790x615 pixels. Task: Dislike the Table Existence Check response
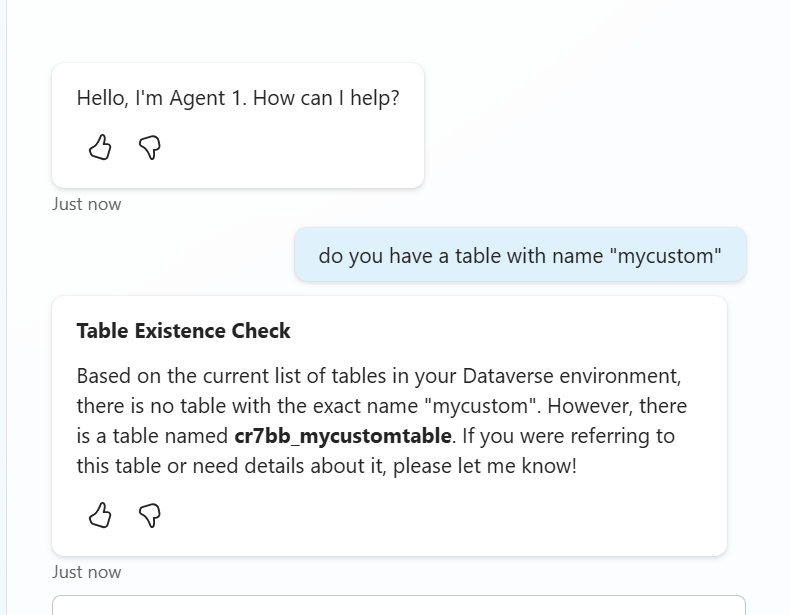pyautogui.click(x=150, y=515)
